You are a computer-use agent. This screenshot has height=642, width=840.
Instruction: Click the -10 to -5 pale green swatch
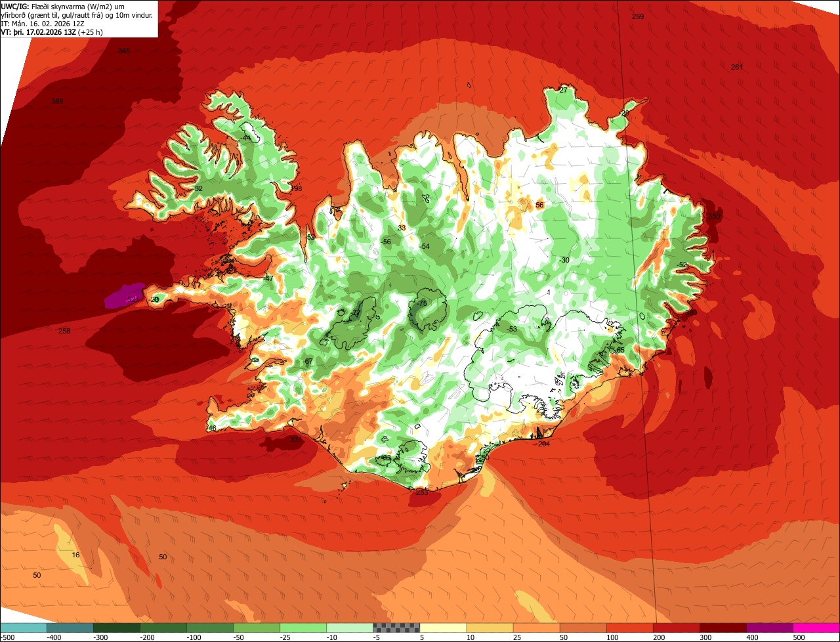click(350, 628)
